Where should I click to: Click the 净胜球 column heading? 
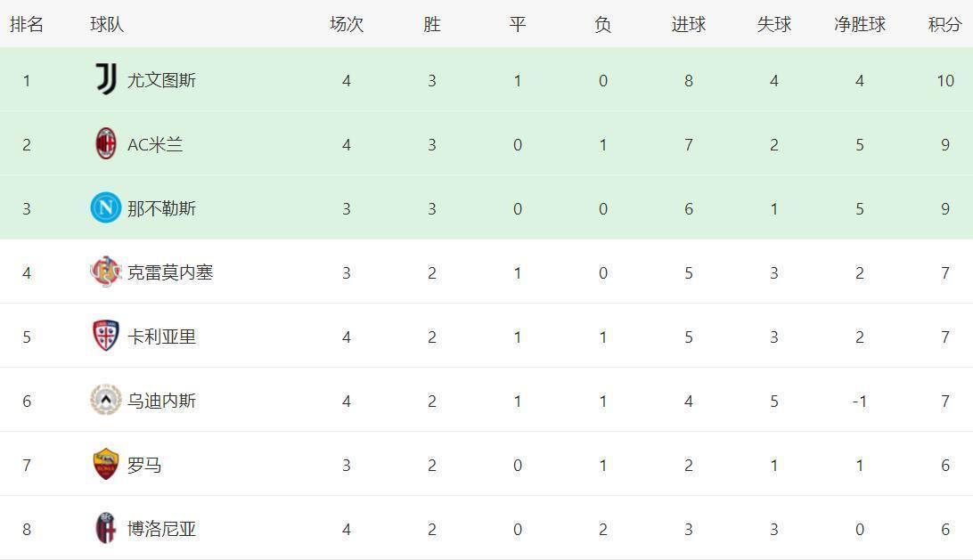point(859,25)
